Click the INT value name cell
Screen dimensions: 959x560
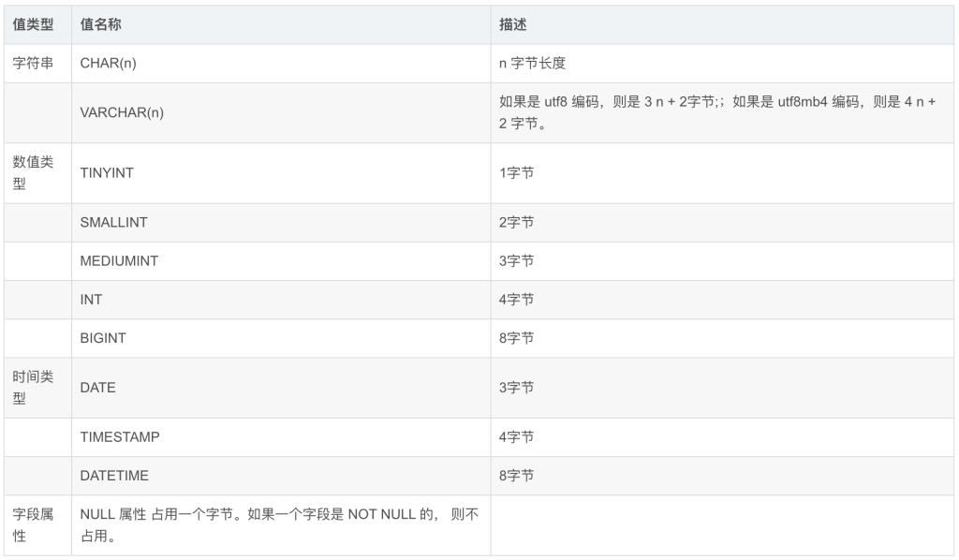tap(281, 300)
